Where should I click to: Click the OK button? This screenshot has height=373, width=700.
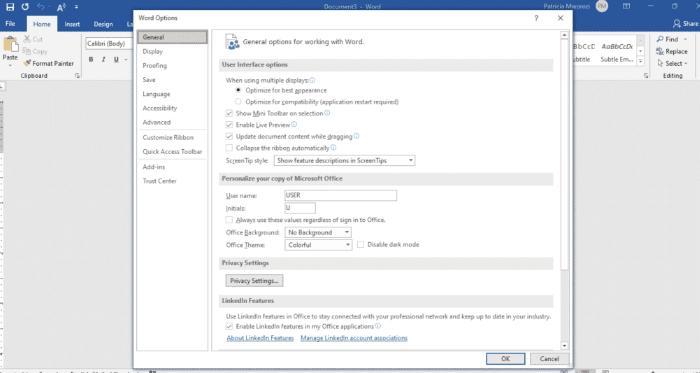pyautogui.click(x=505, y=359)
